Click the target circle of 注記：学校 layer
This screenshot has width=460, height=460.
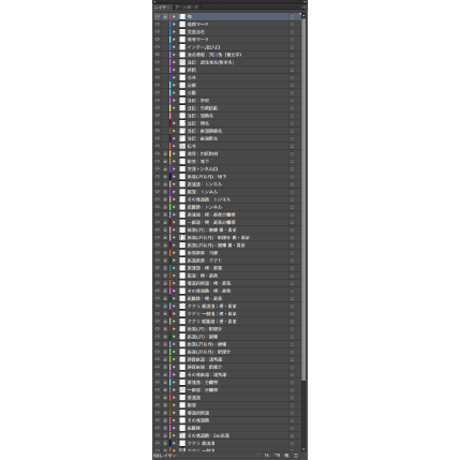click(292, 100)
